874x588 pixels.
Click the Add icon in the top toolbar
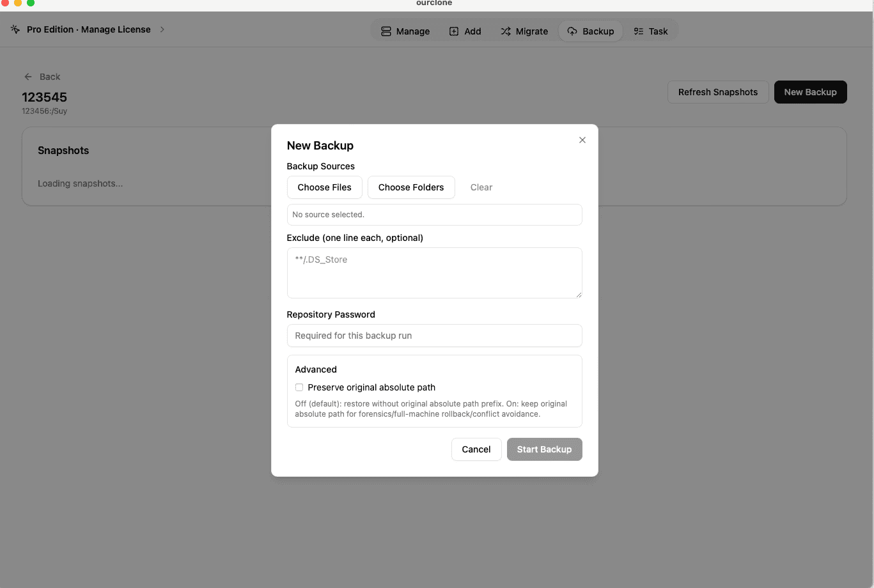click(x=454, y=31)
